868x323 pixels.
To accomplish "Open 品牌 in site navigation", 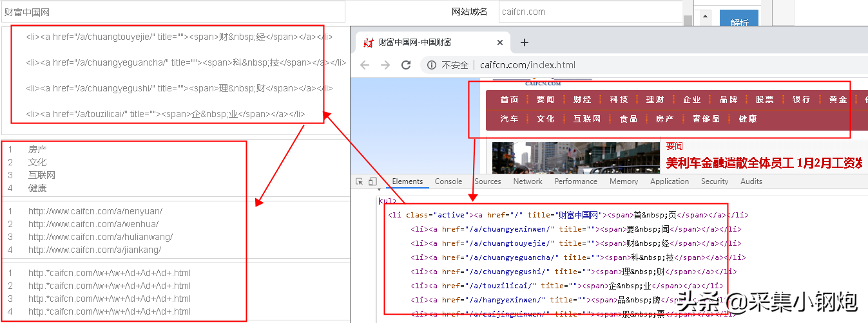I will (728, 100).
